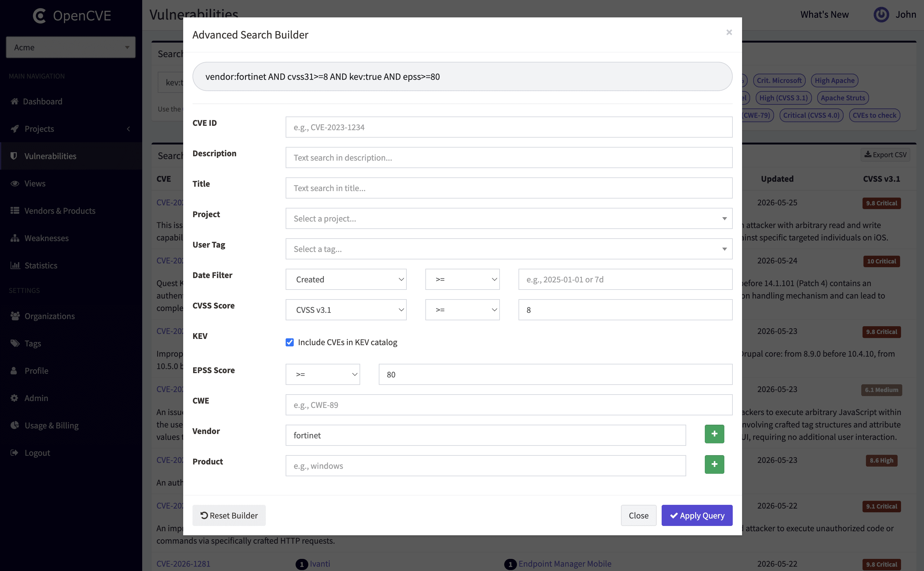This screenshot has width=924, height=571.
Task: Open the Ivanti vendor link
Action: click(320, 564)
